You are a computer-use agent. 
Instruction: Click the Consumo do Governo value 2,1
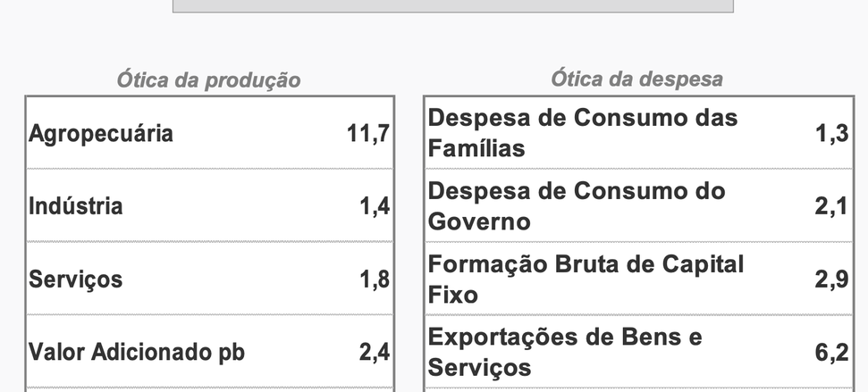[x=831, y=207]
